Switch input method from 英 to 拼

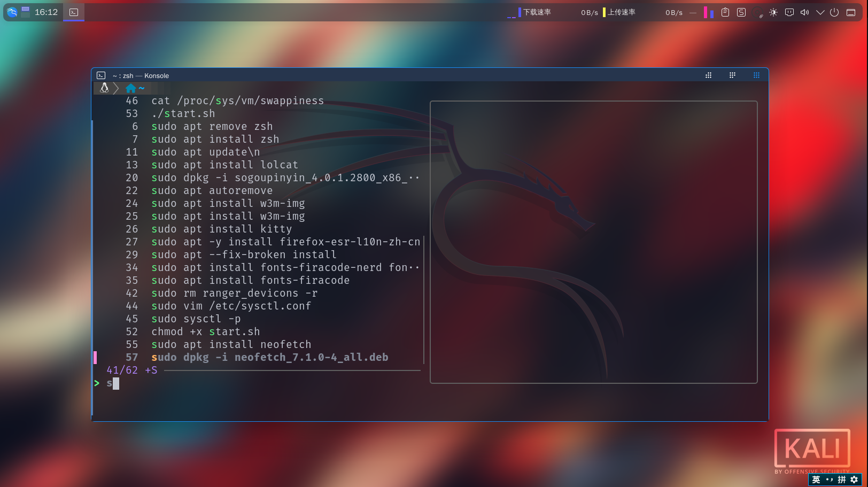click(x=840, y=480)
